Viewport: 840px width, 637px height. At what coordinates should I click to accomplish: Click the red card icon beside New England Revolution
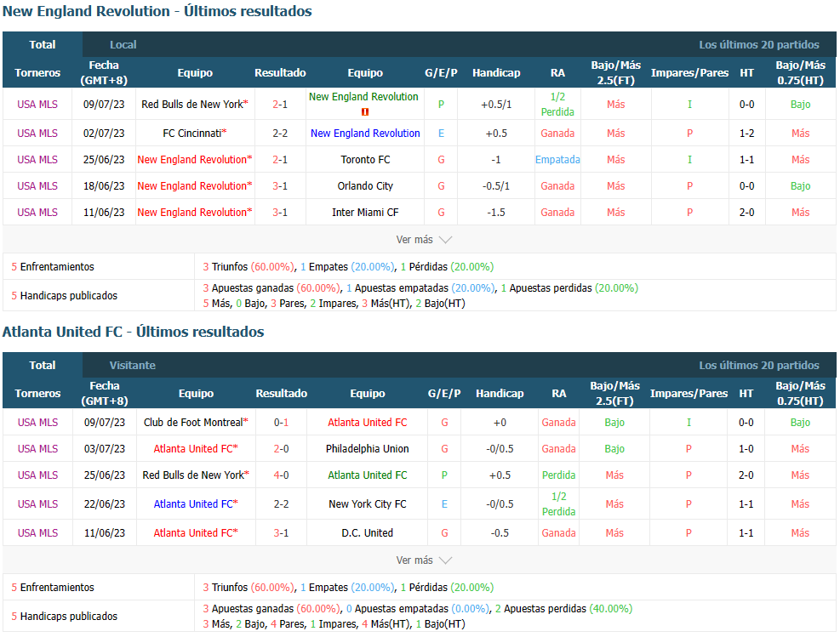pos(365,112)
